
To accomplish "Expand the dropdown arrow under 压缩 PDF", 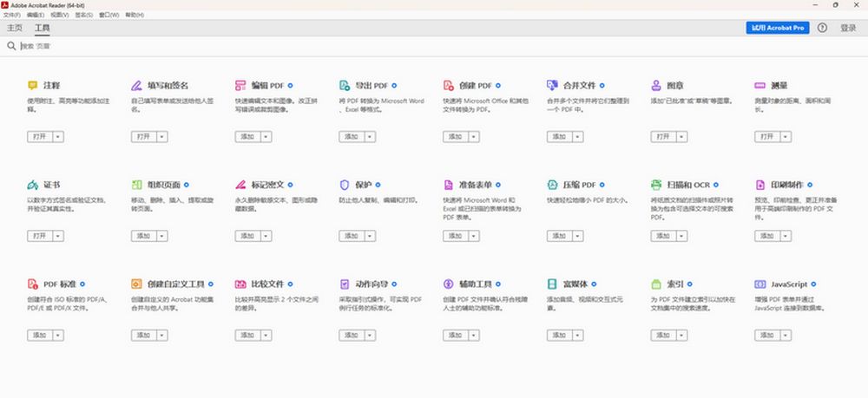I will [x=578, y=236].
